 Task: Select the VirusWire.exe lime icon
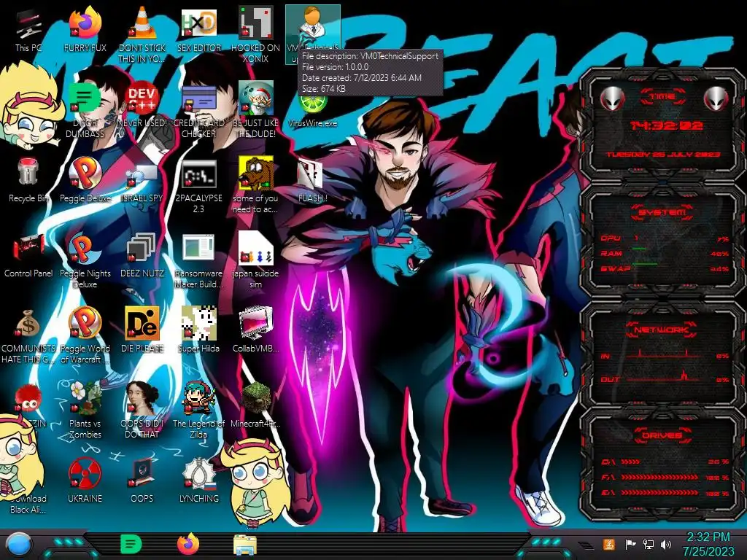312,109
